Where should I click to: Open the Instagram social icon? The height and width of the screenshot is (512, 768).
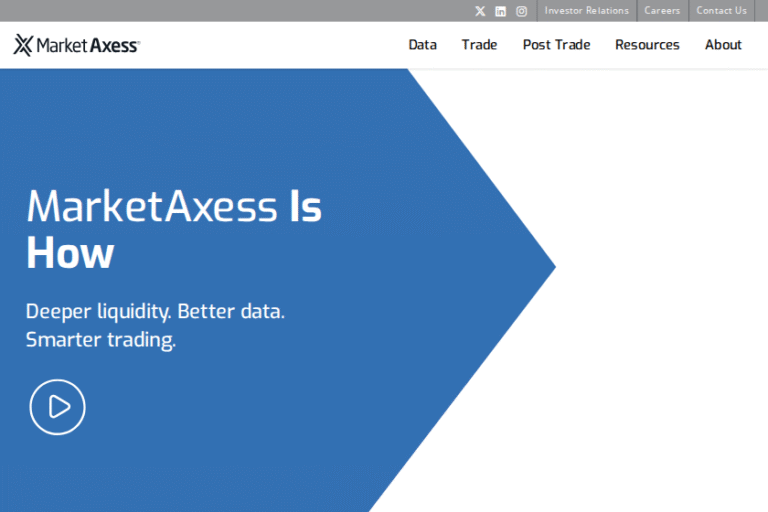(x=522, y=11)
